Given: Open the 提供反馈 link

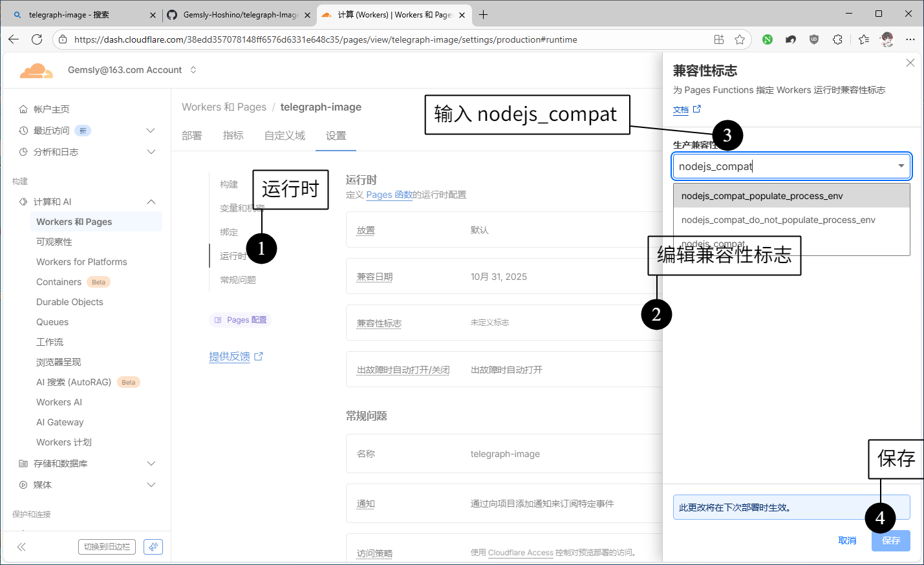Looking at the screenshot, I should pyautogui.click(x=230, y=356).
